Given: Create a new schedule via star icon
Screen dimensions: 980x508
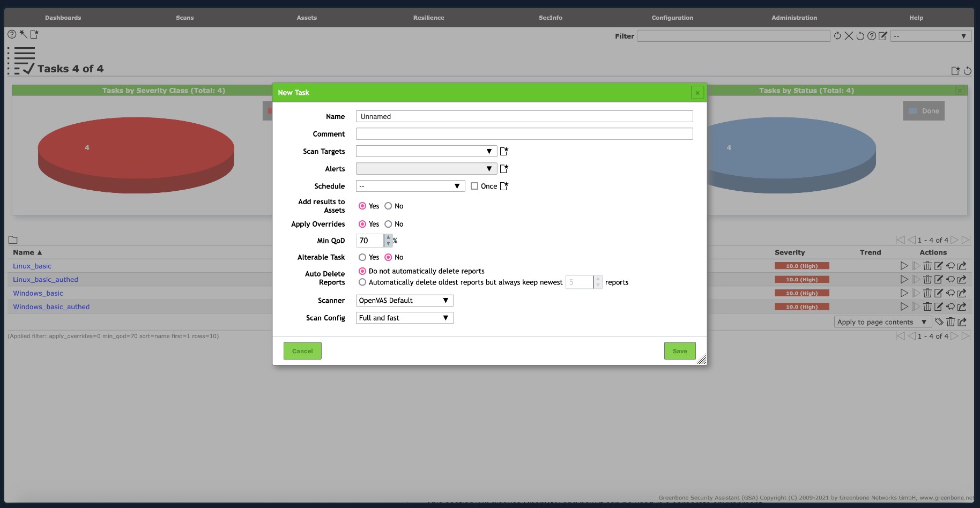Looking at the screenshot, I should (x=504, y=186).
